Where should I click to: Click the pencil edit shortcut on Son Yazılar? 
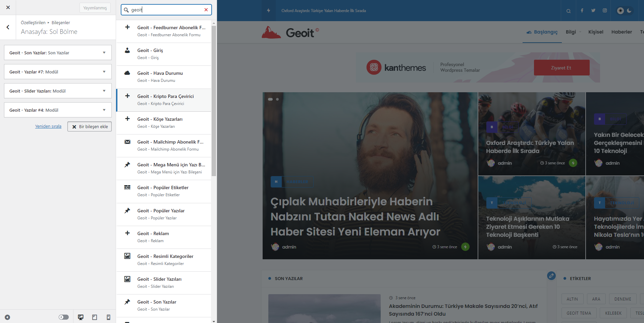click(551, 276)
